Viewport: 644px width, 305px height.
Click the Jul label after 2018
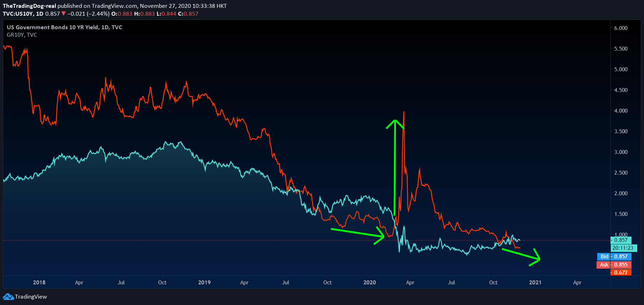(121, 282)
